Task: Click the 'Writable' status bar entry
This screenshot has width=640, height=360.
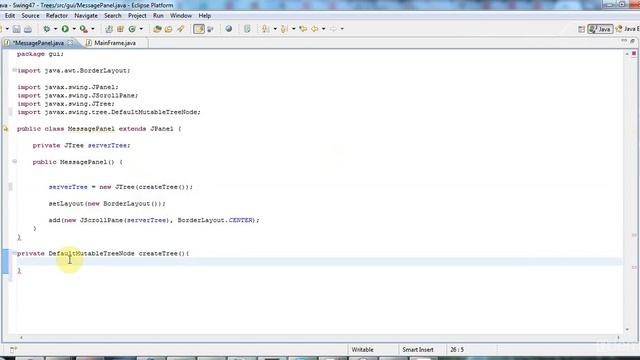Action: (362, 350)
